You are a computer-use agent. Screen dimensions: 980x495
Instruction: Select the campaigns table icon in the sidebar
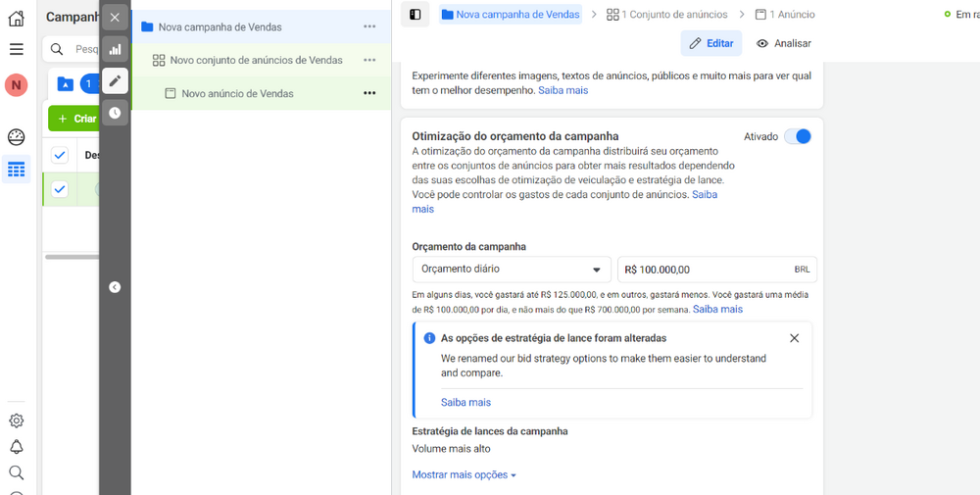pyautogui.click(x=17, y=169)
